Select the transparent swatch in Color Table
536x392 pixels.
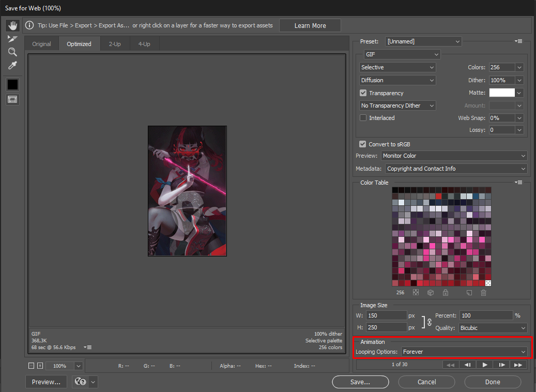[488, 283]
